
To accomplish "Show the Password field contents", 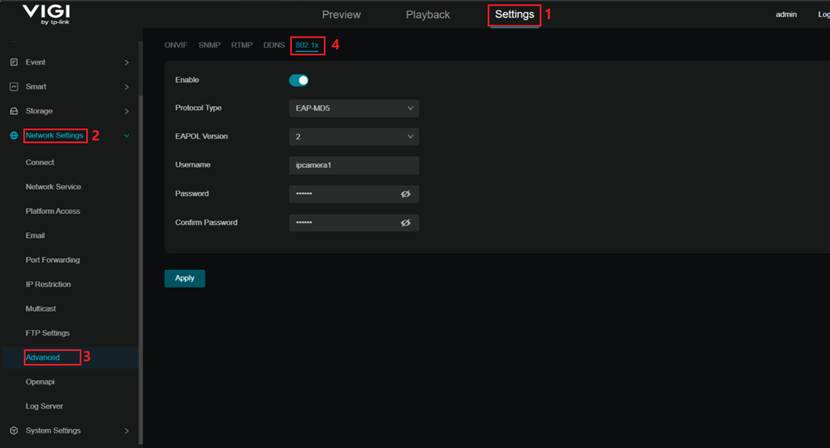I will pos(405,194).
